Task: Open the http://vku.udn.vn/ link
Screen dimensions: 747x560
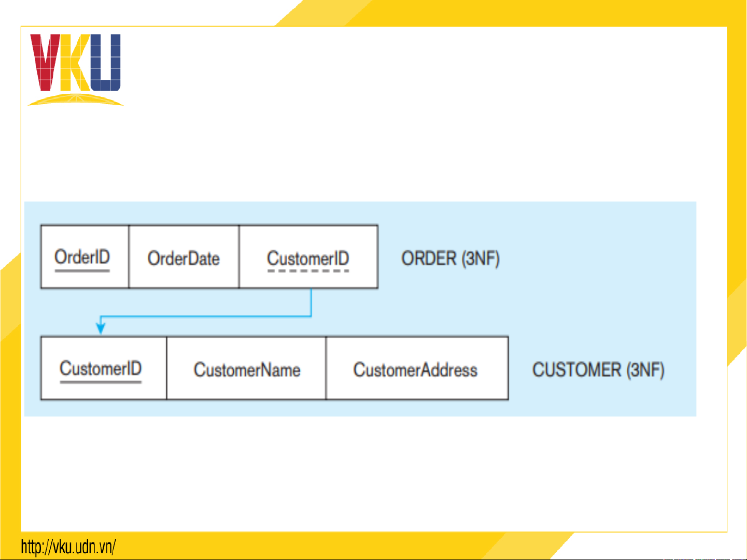Action: point(68,547)
